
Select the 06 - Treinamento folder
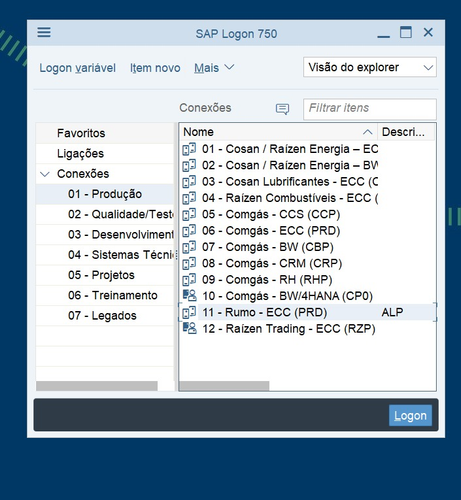pyautogui.click(x=105, y=295)
